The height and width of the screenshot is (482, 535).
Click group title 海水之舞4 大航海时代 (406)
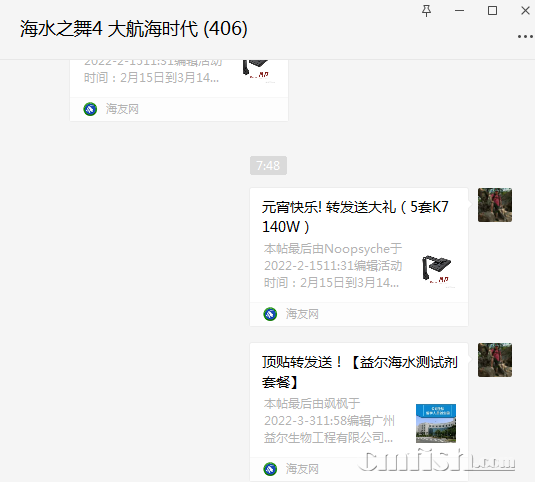pyautogui.click(x=133, y=29)
